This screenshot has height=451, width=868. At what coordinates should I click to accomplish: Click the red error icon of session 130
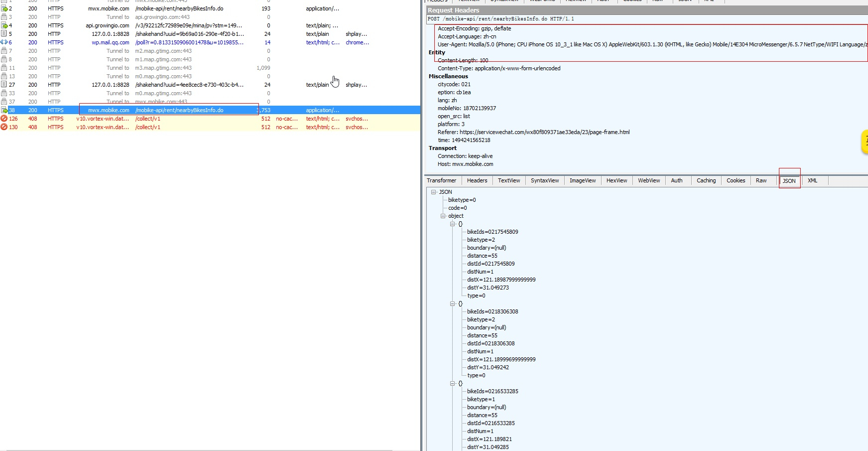pyautogui.click(x=4, y=127)
